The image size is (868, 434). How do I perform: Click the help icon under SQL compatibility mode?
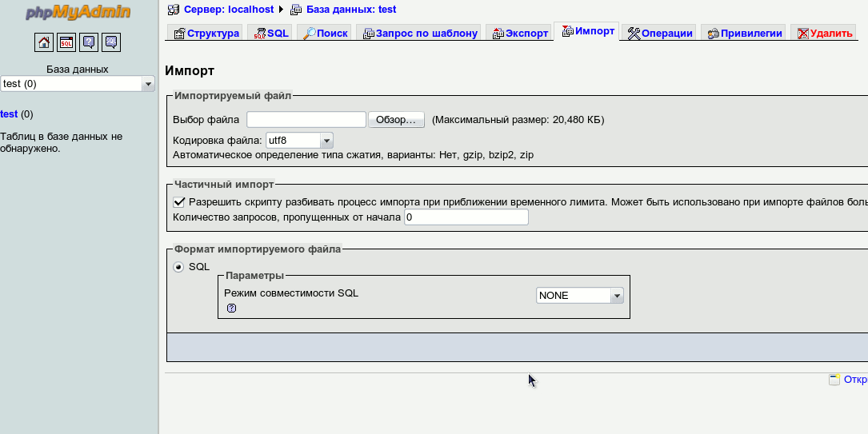click(231, 308)
